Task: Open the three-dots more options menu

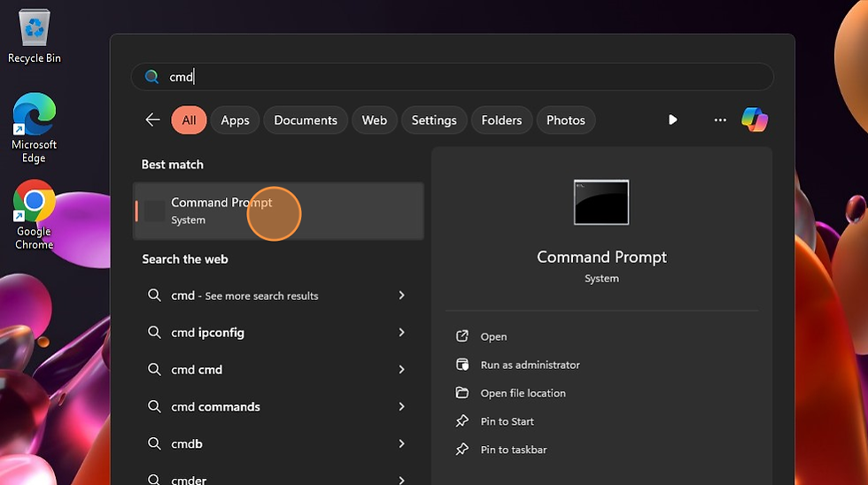Action: [720, 120]
